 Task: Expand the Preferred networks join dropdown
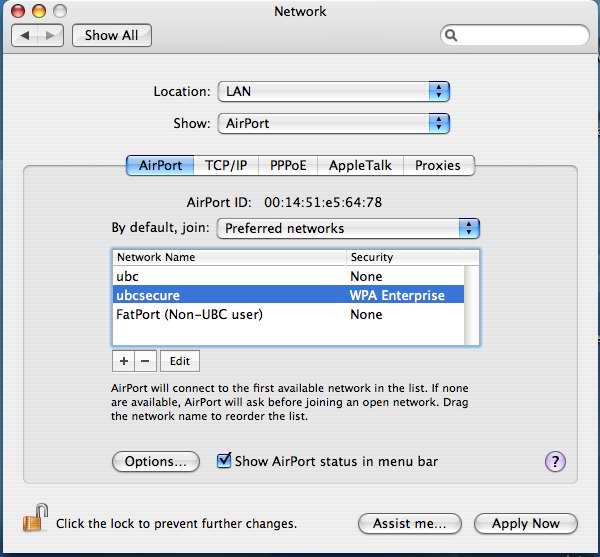[348, 228]
